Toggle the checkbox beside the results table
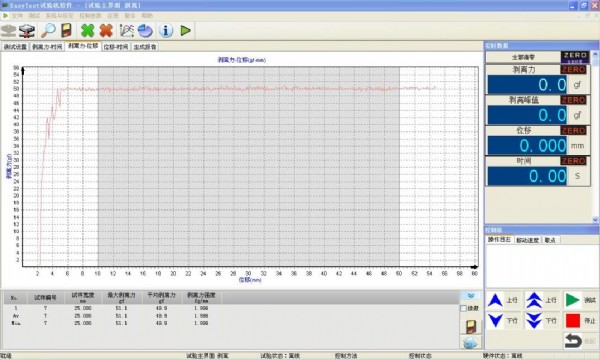This screenshot has width=600, height=360. [463, 308]
